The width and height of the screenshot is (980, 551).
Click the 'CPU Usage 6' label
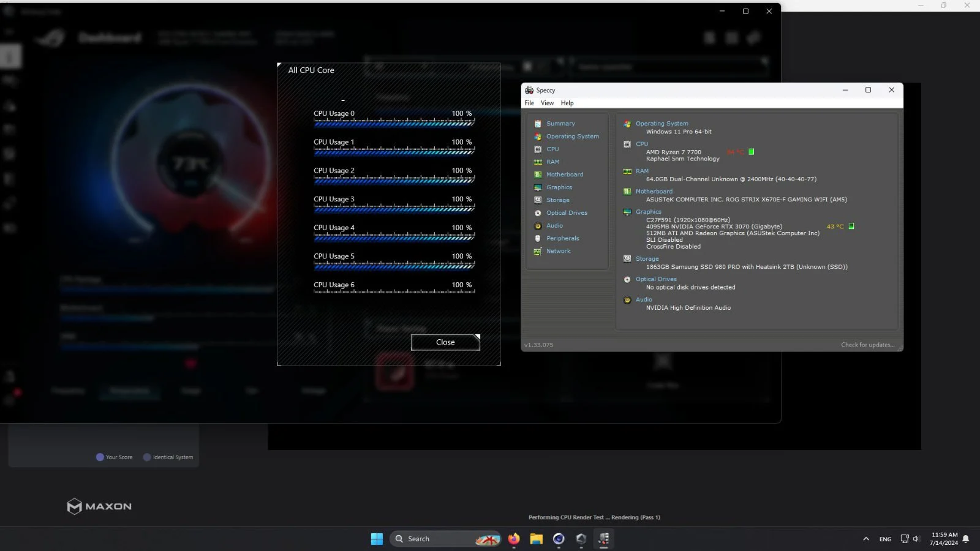[334, 285]
